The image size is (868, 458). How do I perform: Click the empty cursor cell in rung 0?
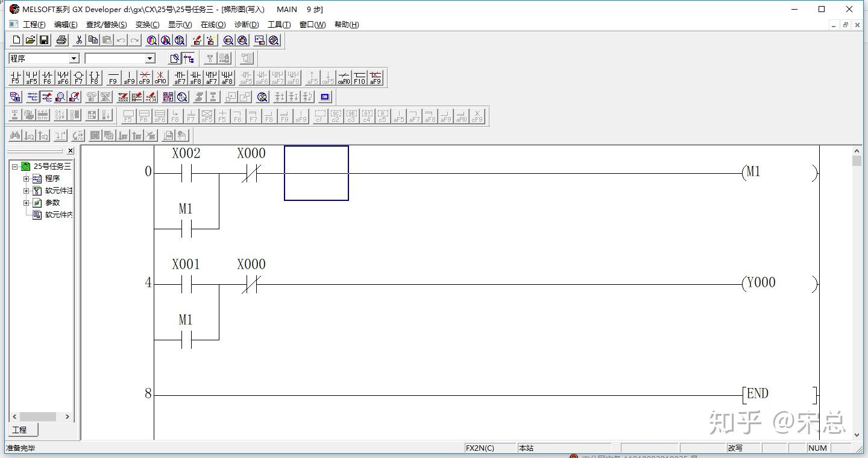pyautogui.click(x=316, y=173)
